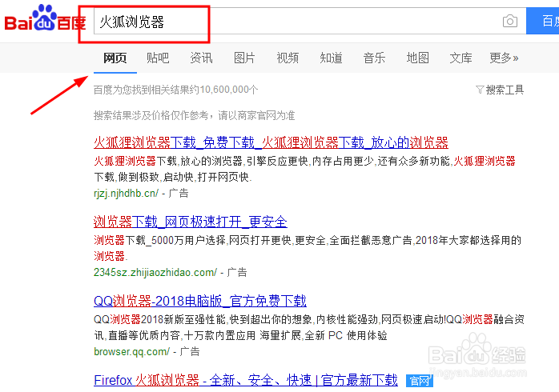Open Firefox 火狐浏览器 official download link

click(246, 380)
